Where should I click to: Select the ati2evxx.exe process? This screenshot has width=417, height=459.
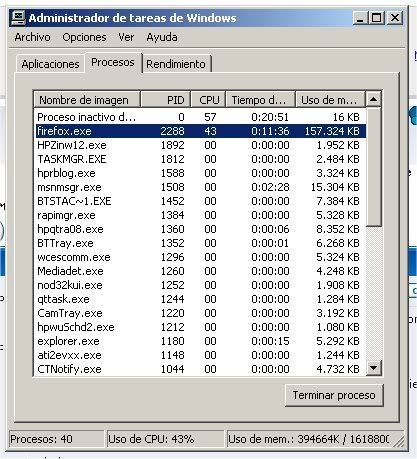click(x=200, y=355)
